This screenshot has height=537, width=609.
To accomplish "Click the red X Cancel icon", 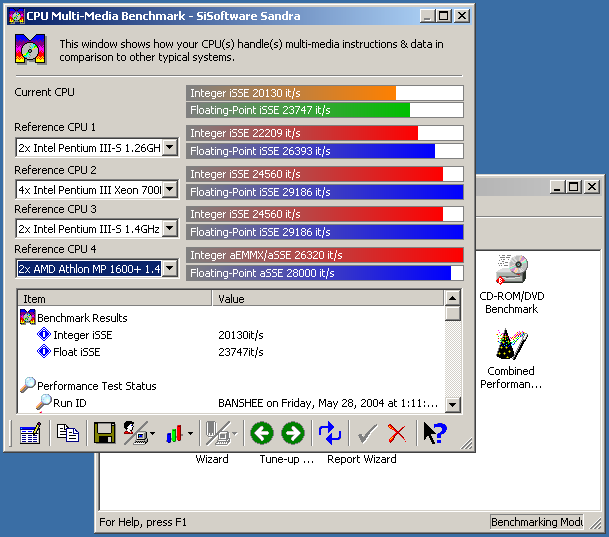I will (x=397, y=433).
